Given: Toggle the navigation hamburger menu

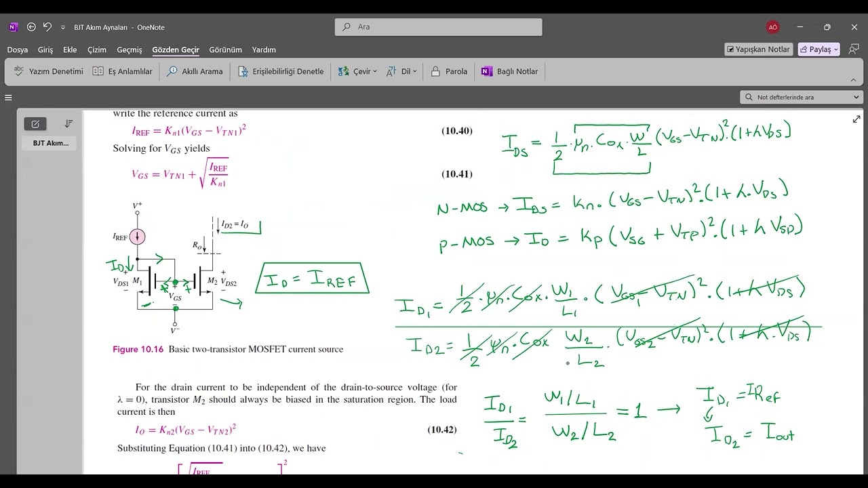Looking at the screenshot, I should 8,98.
